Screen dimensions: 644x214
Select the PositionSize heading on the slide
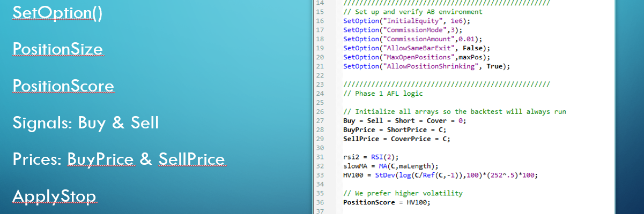coord(57,50)
